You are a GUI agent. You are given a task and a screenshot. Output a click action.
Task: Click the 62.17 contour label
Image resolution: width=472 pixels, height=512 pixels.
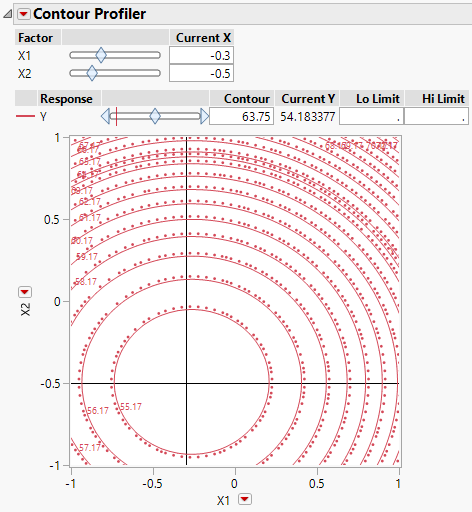90,202
